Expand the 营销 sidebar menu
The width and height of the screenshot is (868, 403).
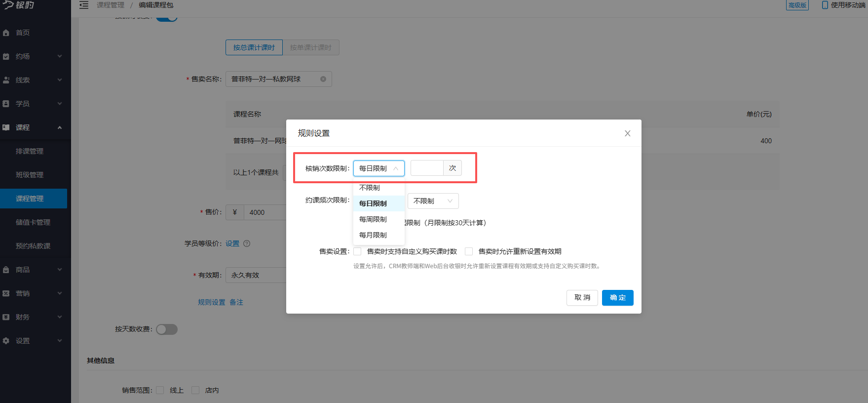pos(60,293)
